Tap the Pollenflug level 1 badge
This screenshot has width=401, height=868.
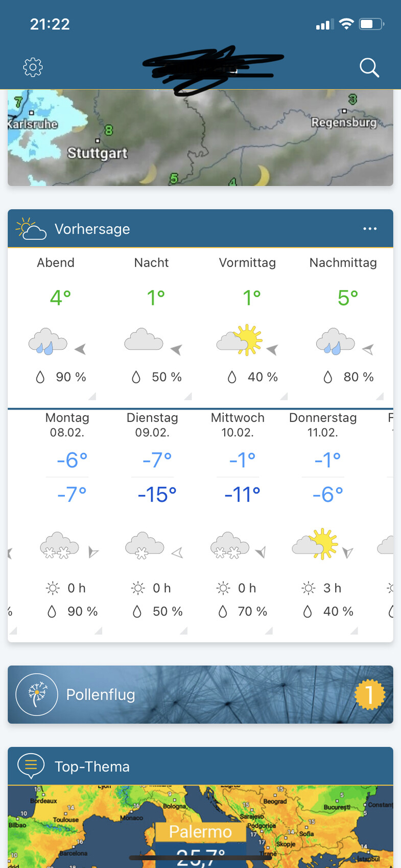369,694
